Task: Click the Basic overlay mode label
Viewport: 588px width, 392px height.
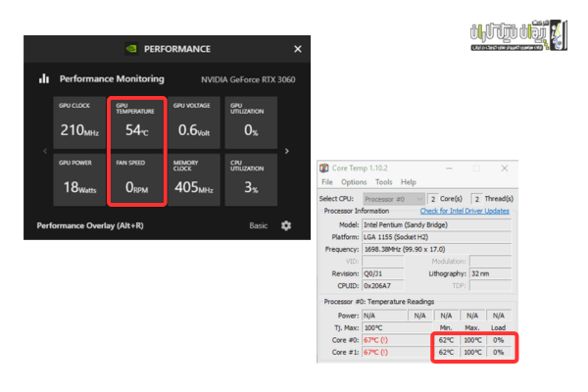Action: tap(259, 225)
